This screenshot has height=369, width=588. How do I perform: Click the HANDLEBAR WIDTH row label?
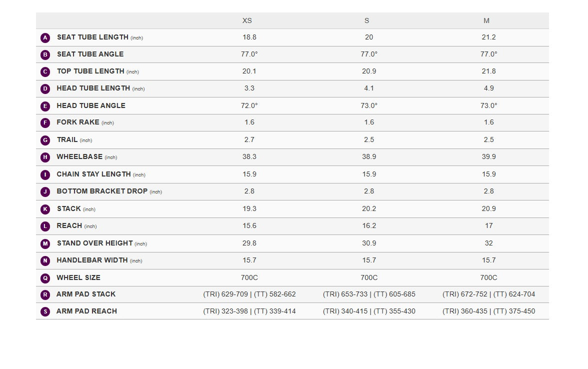(92, 260)
